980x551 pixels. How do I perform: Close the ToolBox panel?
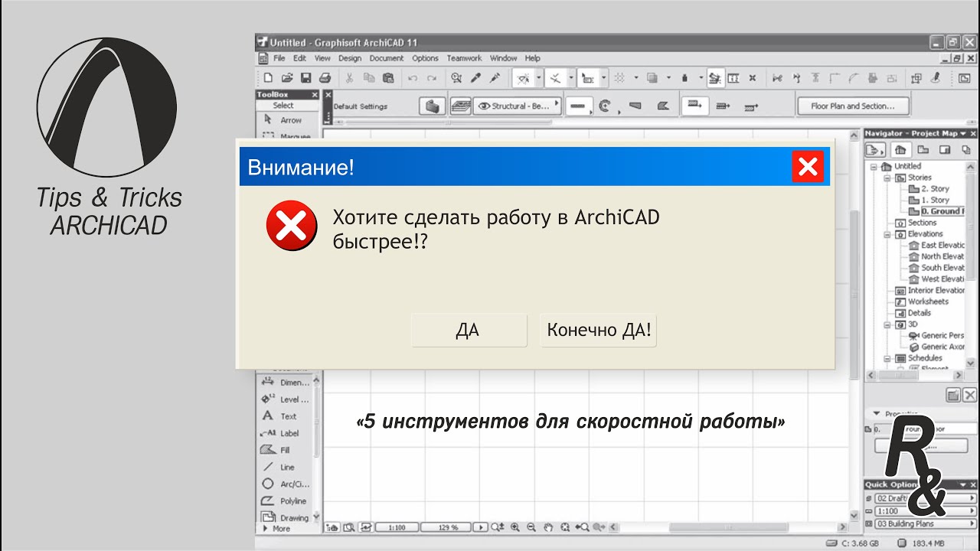tap(314, 95)
